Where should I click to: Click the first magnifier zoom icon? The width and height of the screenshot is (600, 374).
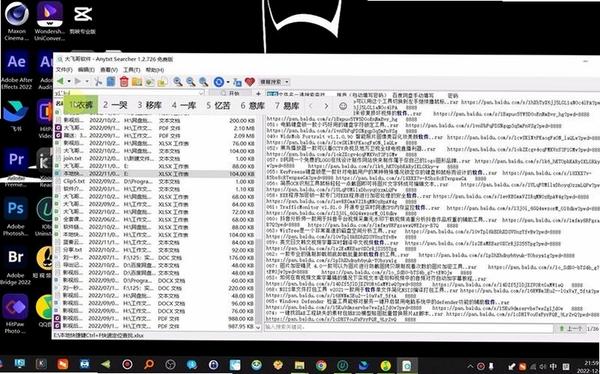click(178, 82)
